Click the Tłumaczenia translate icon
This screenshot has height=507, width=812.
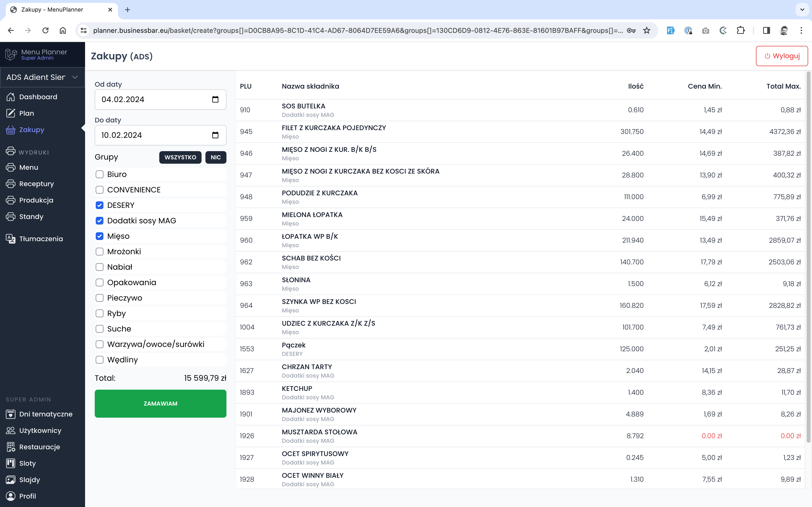pyautogui.click(x=11, y=239)
